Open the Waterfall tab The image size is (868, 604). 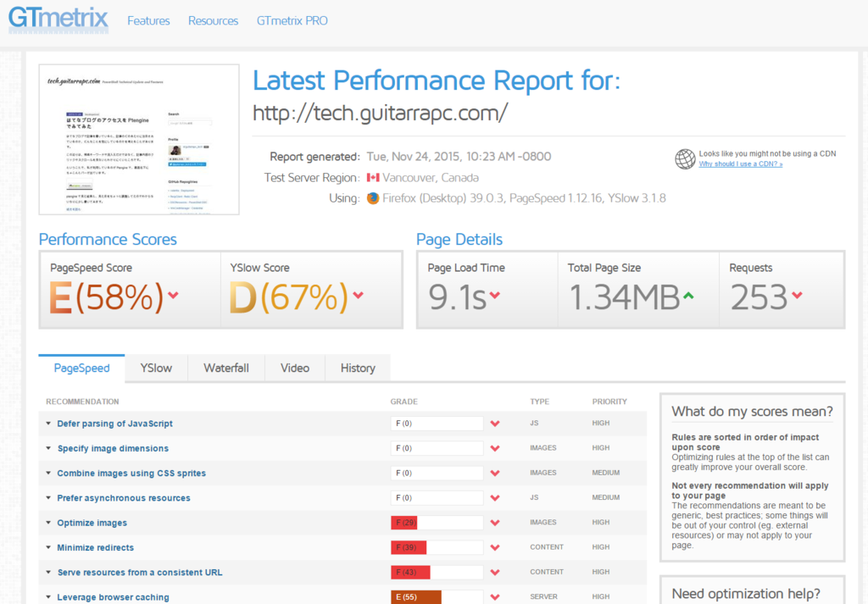click(226, 368)
